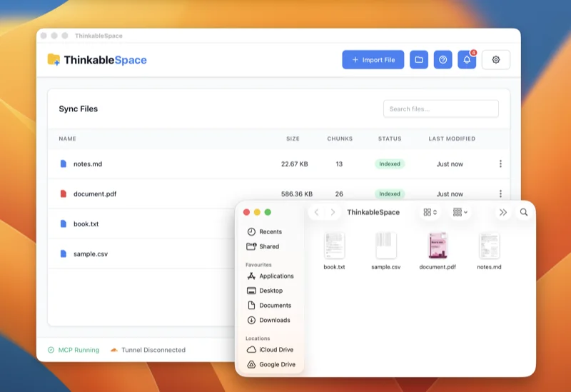Sort by the NAME column header
The image size is (571, 392).
[x=67, y=139]
